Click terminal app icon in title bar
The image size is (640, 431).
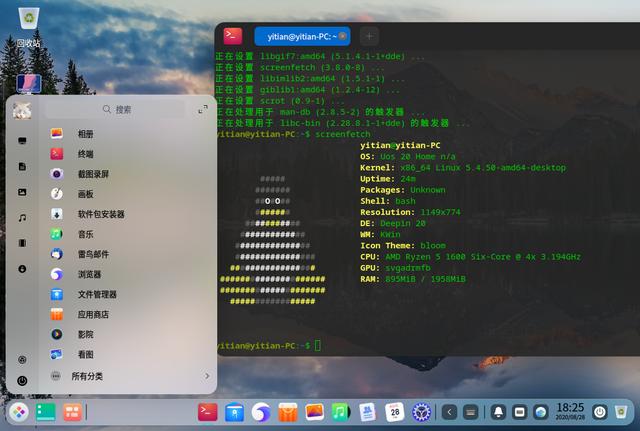(x=233, y=36)
